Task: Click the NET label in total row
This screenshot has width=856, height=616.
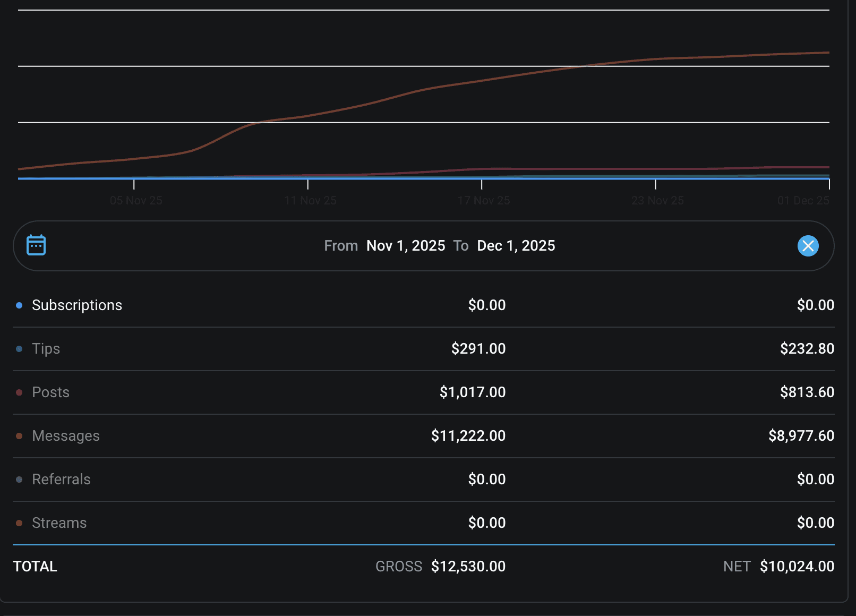Action: click(737, 567)
